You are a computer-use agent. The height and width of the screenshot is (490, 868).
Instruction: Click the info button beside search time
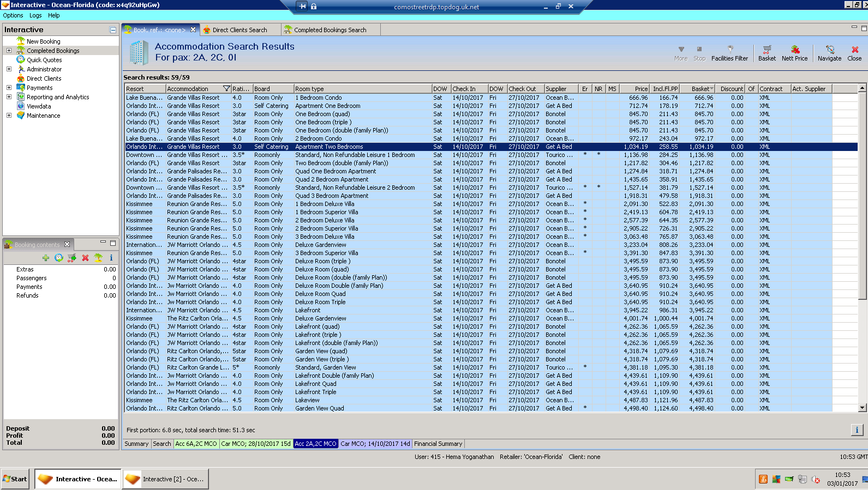point(857,430)
